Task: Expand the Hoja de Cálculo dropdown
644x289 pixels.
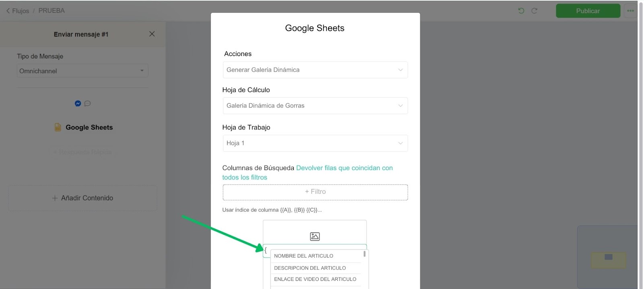Action: pos(315,106)
